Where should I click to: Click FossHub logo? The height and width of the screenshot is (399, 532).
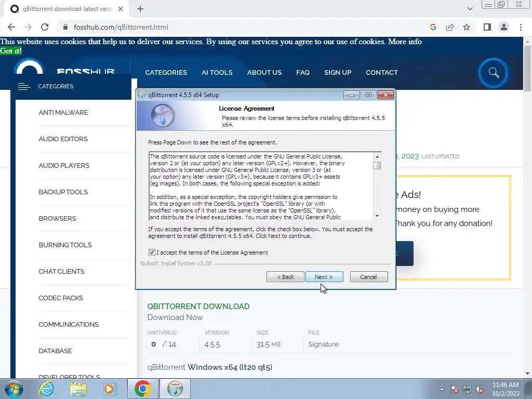pyautogui.click(x=64, y=67)
